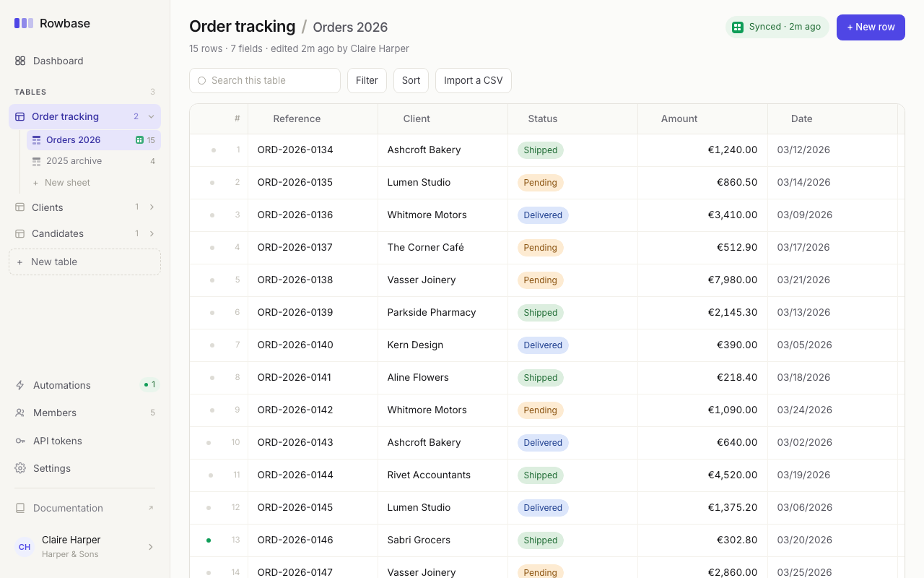Click the Documentation external link arrow
The height and width of the screenshot is (578, 924).
[x=151, y=508]
